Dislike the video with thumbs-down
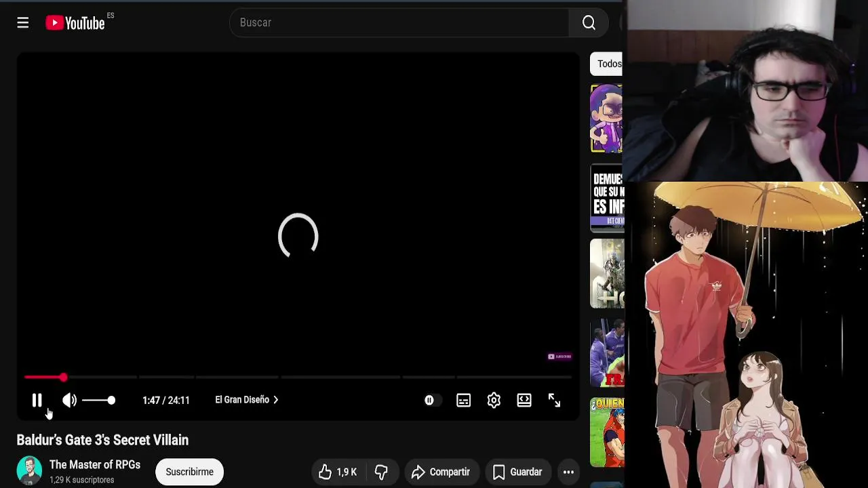Image resolution: width=868 pixels, height=488 pixels. point(382,472)
